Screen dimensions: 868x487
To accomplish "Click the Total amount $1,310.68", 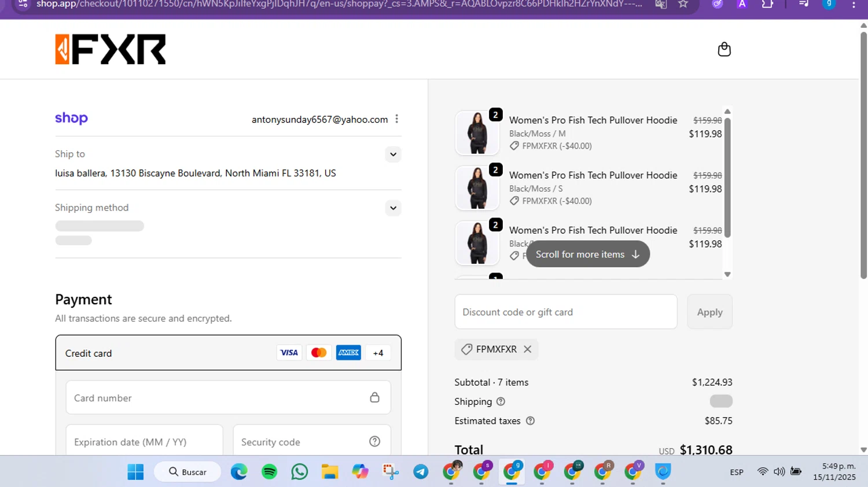I will point(706,450).
